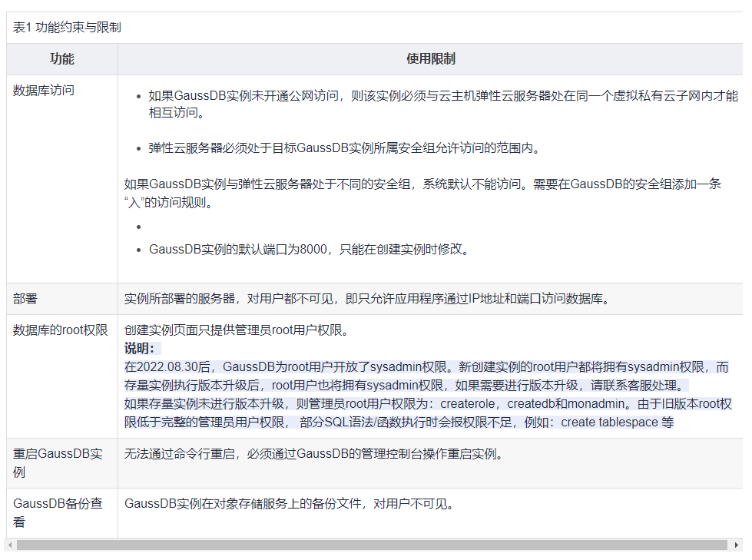The image size is (752, 560).
Task: Click the line '创建实例页面只提供管理员root用户权限'
Action: click(x=237, y=330)
